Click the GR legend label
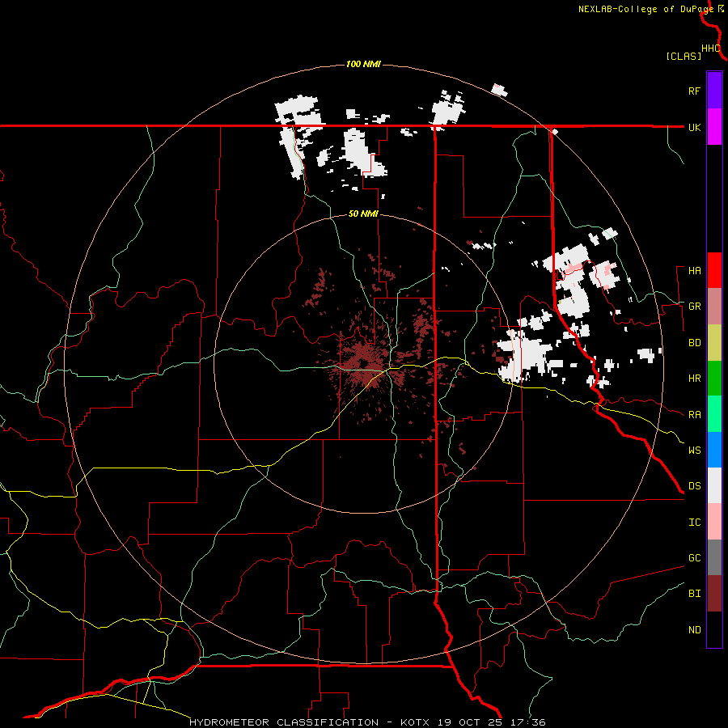This screenshot has height=728, width=728. pyautogui.click(x=694, y=307)
